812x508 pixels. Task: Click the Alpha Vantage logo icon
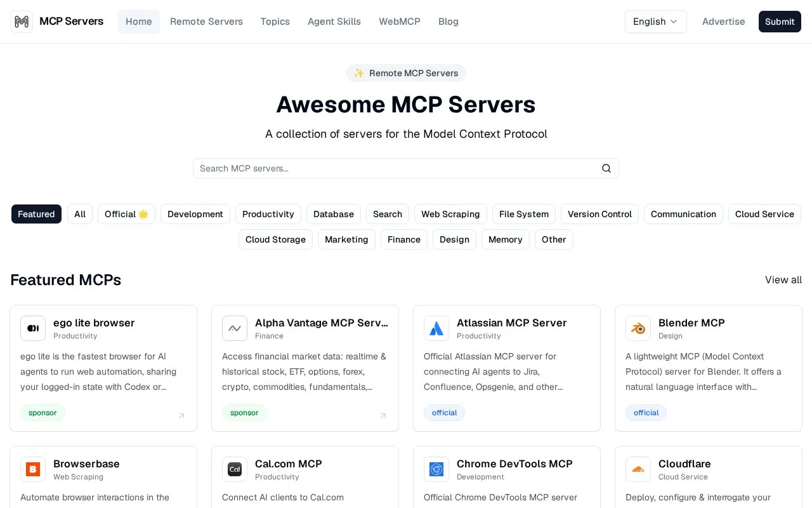point(235,328)
